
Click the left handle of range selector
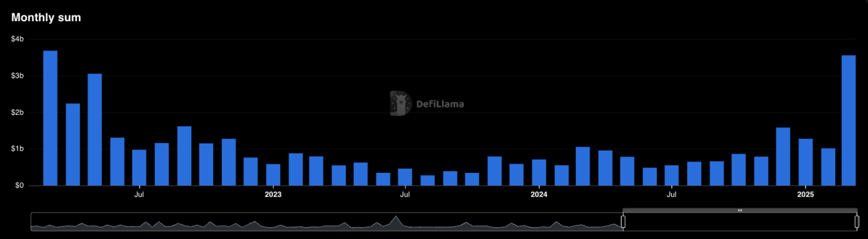point(623,222)
